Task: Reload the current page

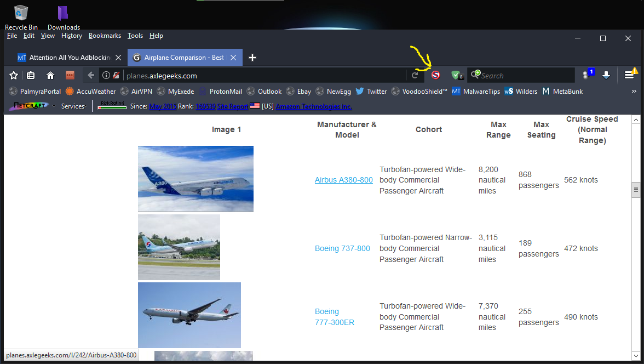Action: [x=415, y=75]
